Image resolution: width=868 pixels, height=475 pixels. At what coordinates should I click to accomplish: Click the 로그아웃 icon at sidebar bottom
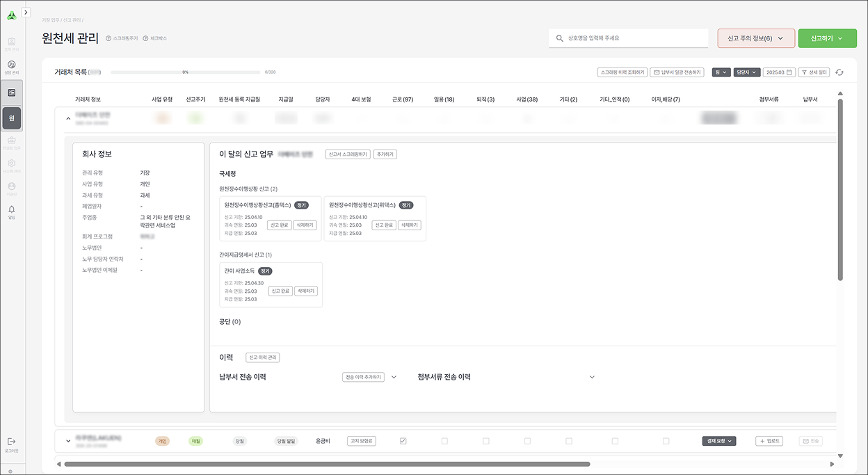tap(11, 442)
